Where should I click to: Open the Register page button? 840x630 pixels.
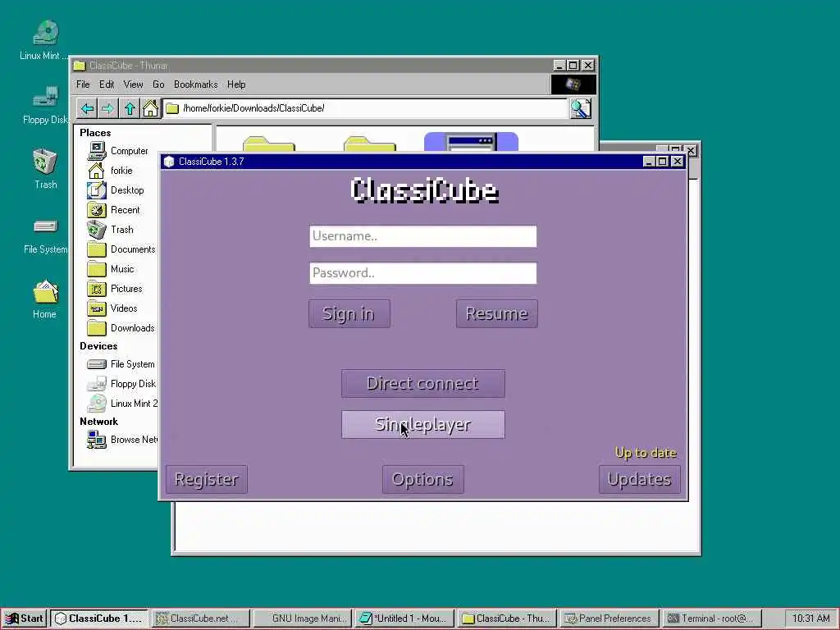click(x=207, y=479)
